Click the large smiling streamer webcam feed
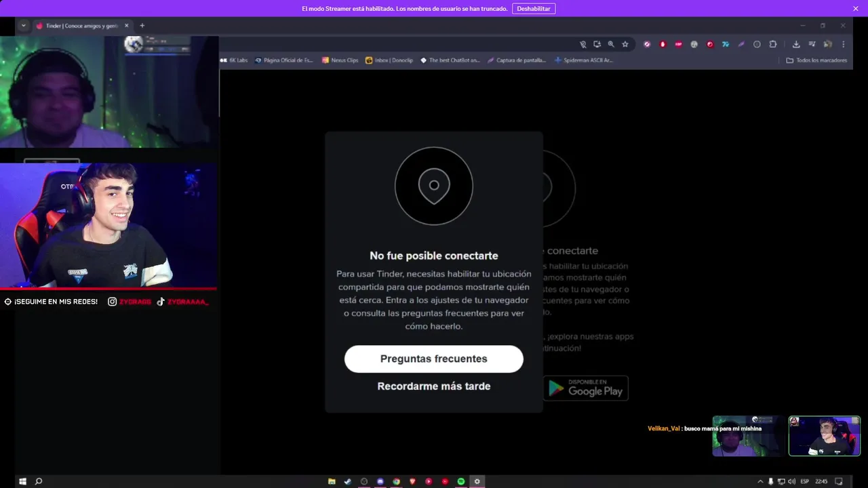The height and width of the screenshot is (488, 868). click(x=108, y=226)
